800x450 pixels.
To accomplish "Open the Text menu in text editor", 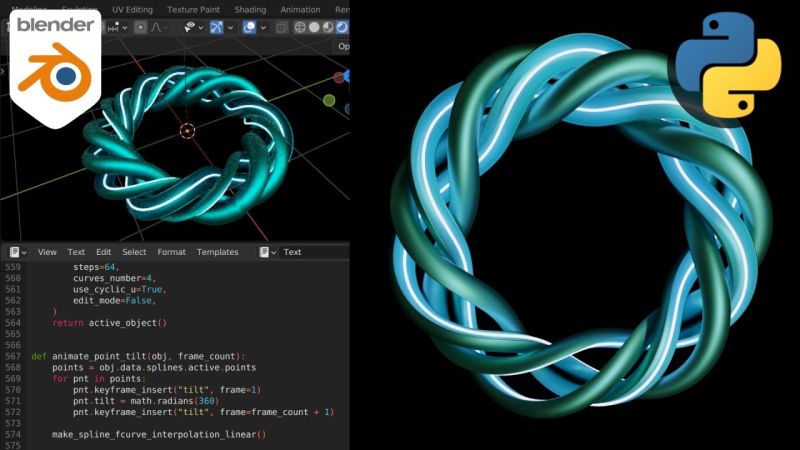I will pyautogui.click(x=76, y=252).
